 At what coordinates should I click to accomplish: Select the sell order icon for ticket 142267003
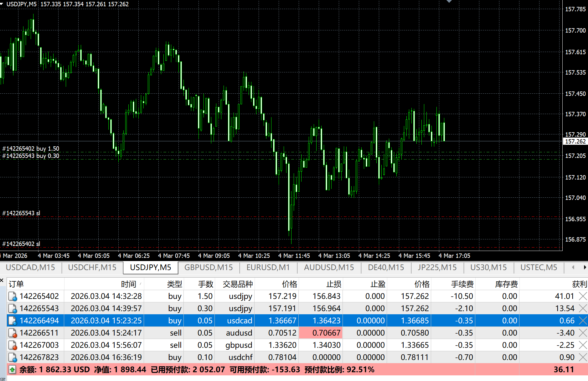tap(13, 345)
